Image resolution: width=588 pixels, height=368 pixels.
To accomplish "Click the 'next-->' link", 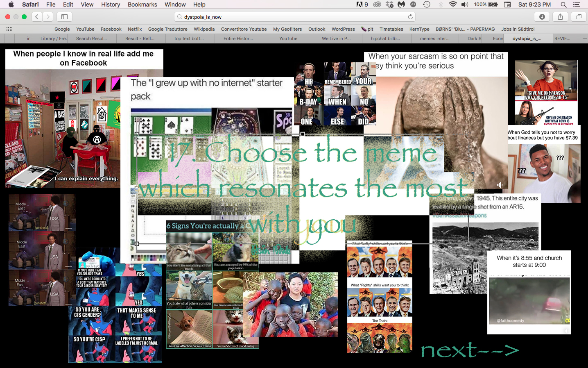I will point(470,350).
